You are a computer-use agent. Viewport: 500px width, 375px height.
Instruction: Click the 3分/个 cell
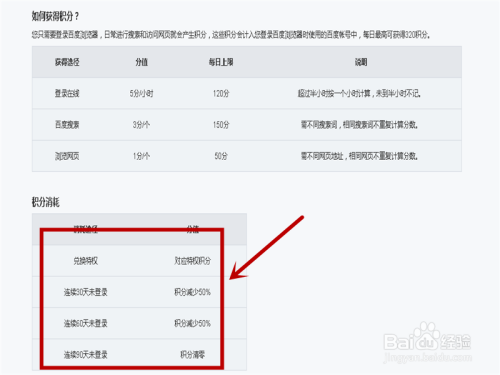pyautogui.click(x=141, y=125)
